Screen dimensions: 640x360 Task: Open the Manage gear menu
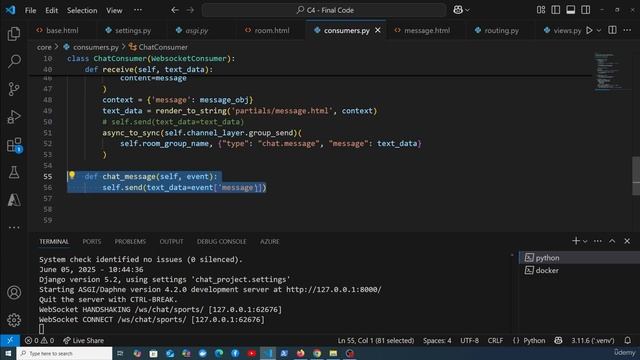pos(14,320)
